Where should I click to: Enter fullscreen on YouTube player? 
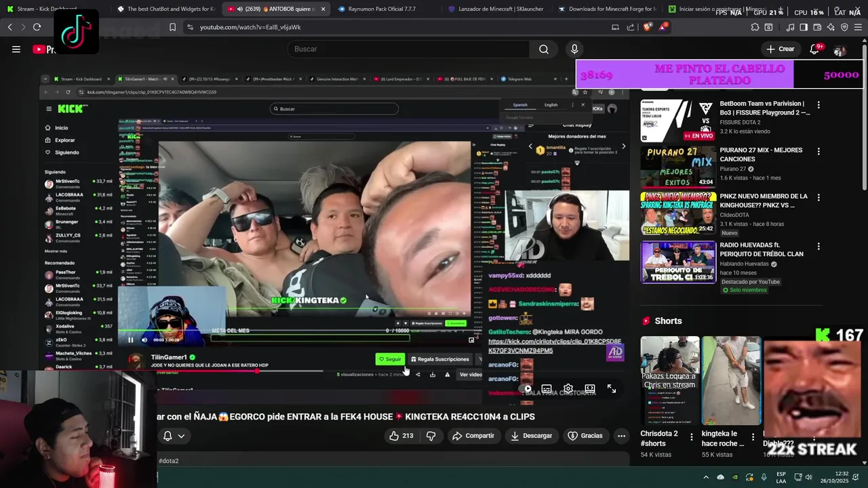tap(612, 389)
